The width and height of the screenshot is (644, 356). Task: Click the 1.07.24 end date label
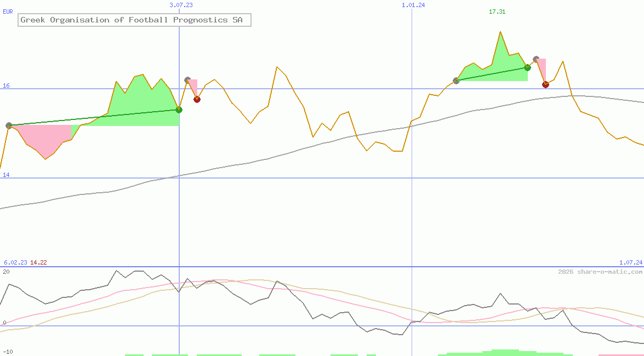[x=630, y=262]
